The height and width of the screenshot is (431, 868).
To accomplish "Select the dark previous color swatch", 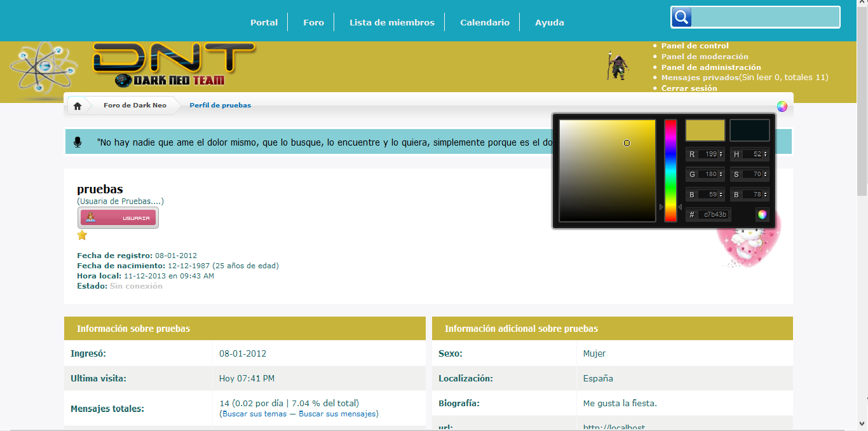I will [749, 130].
